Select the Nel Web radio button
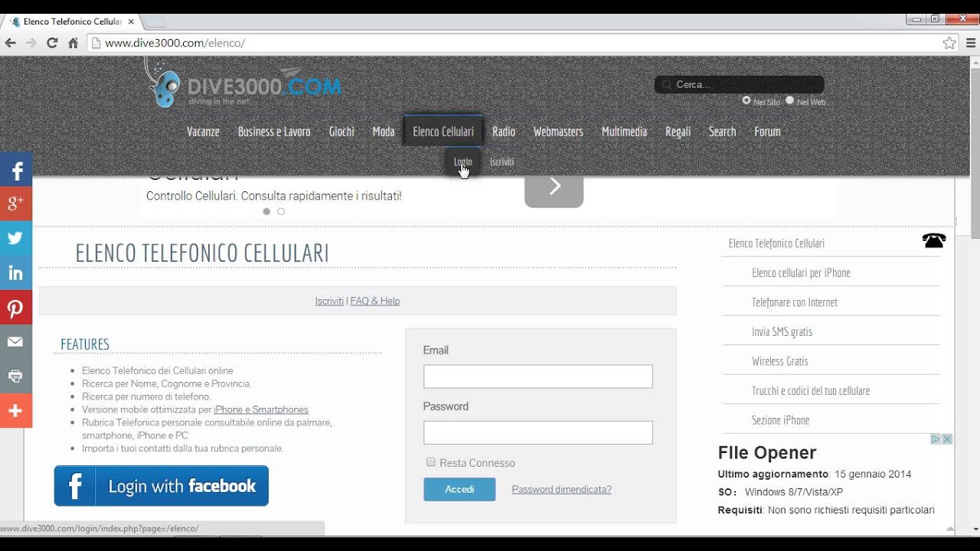980x551 pixels. pyautogui.click(x=789, y=100)
